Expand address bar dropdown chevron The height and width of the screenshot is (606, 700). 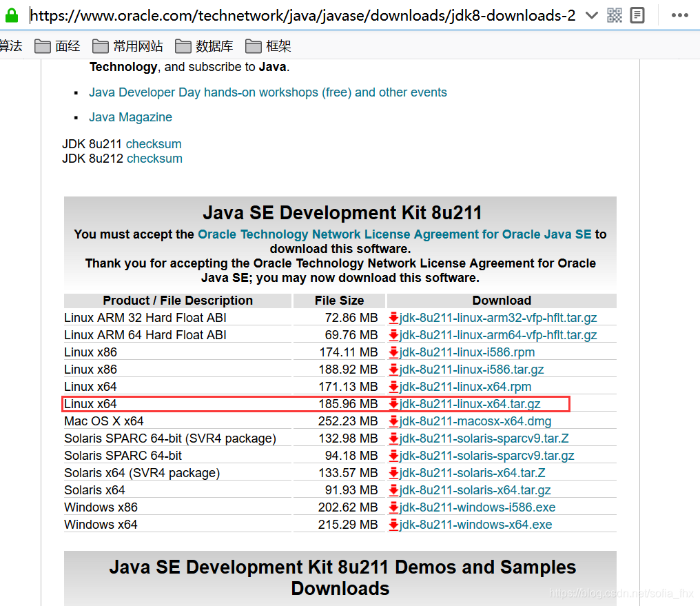pos(592,16)
